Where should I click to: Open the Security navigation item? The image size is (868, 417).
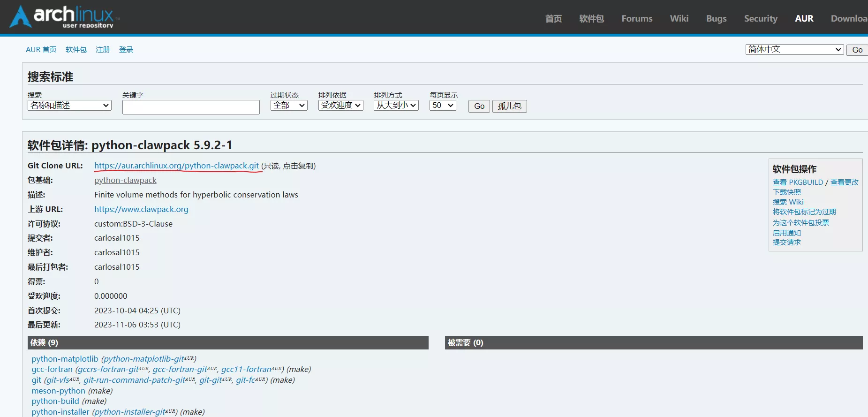click(x=761, y=19)
